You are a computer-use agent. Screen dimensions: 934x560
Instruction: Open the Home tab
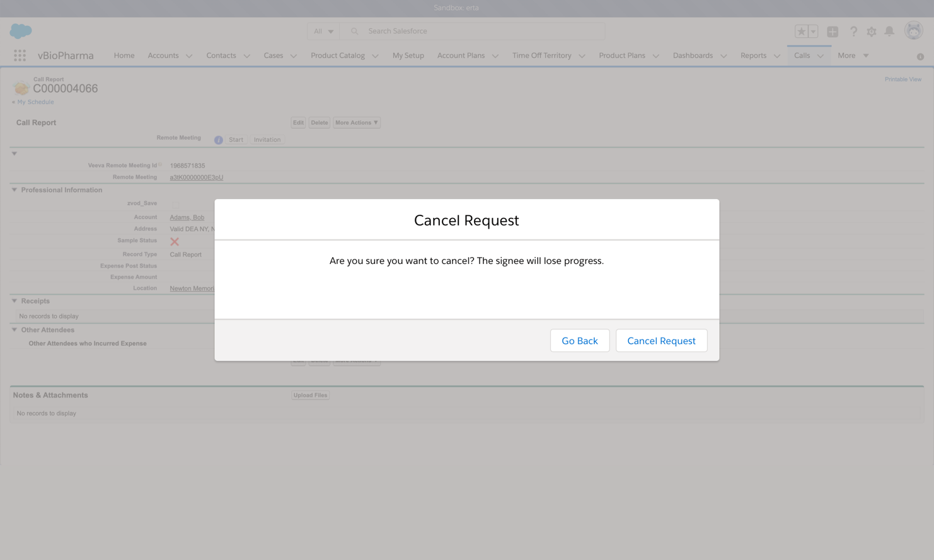click(124, 55)
